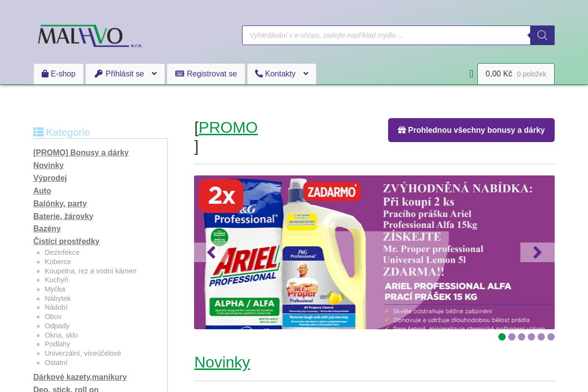Select first carousel indicator dot
Screen dimensions: 588x392
502,337
